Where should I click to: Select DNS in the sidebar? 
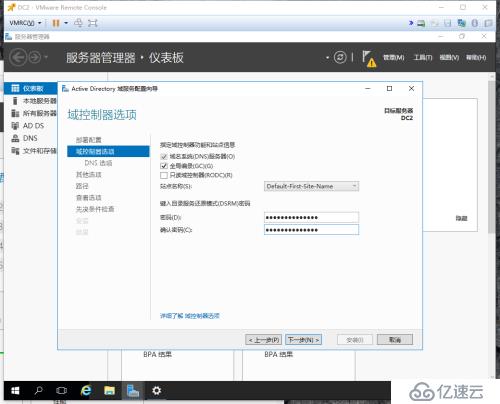pyautogui.click(x=31, y=138)
